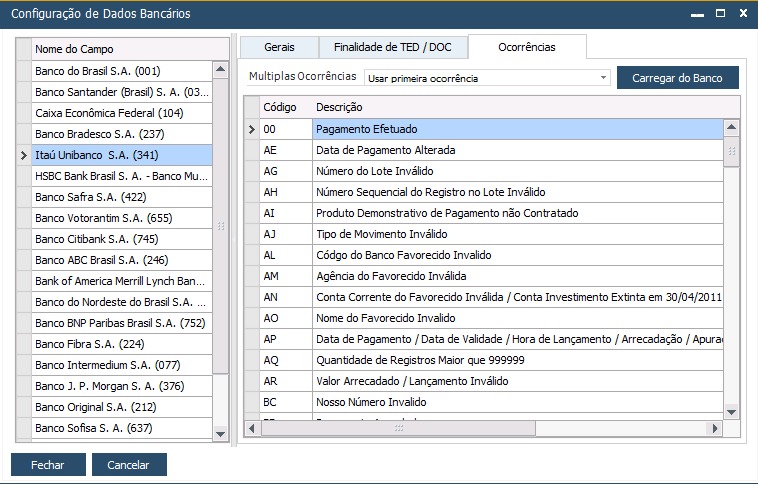Click the Descrição column header

tap(526, 107)
